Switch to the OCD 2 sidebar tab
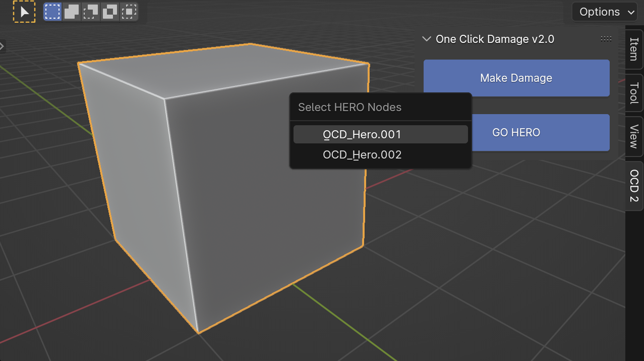Image resolution: width=644 pixels, height=361 pixels. pos(634,186)
